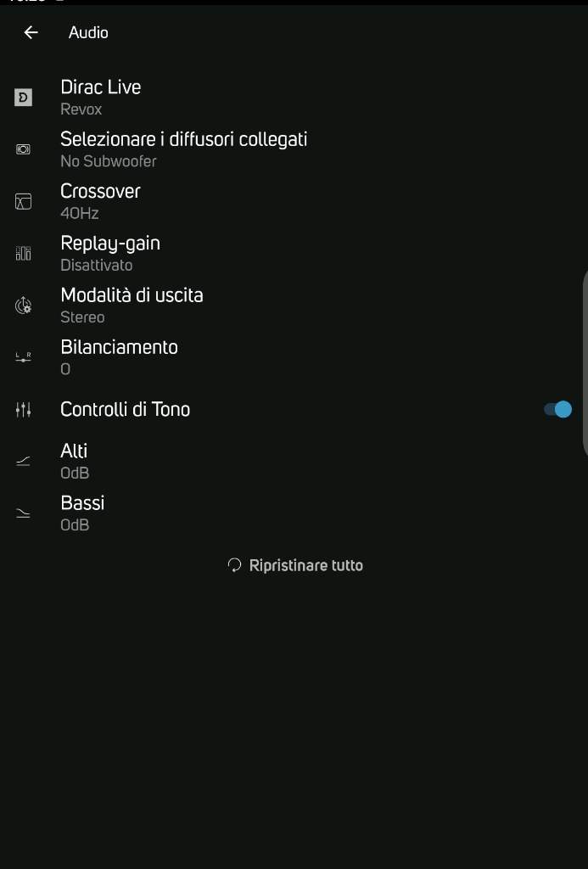Click the Dirac Live logo icon
Viewport: 588px width, 869px height.
[x=23, y=98]
